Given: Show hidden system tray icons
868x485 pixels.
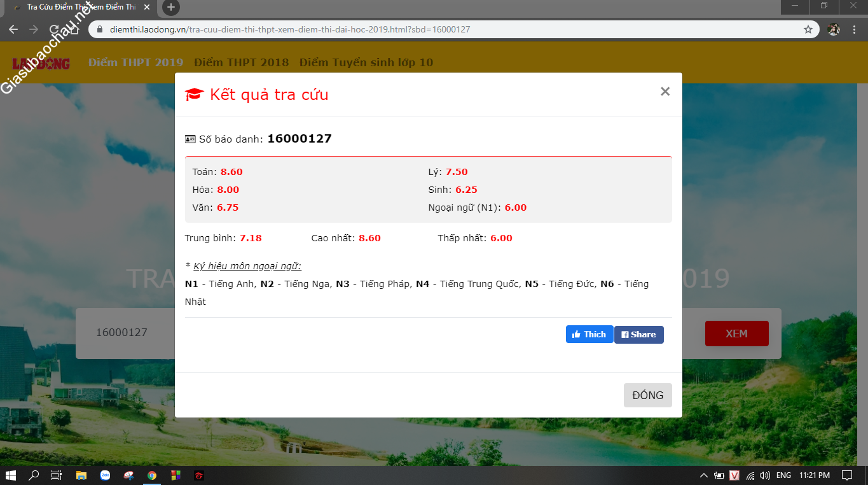Looking at the screenshot, I should (x=703, y=475).
